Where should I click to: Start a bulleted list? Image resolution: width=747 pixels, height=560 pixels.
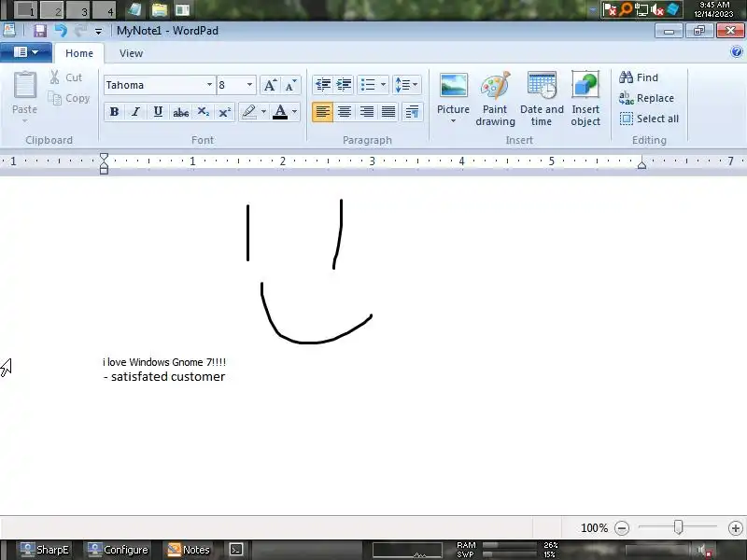[x=368, y=85]
